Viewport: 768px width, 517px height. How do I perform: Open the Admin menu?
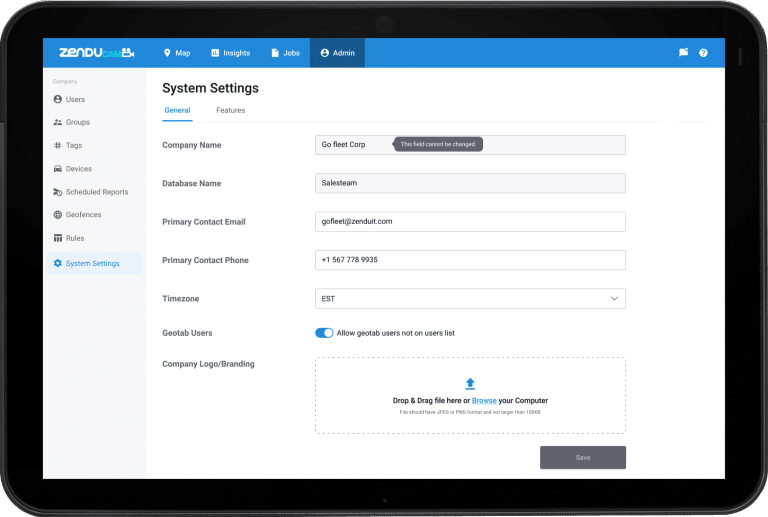(337, 53)
